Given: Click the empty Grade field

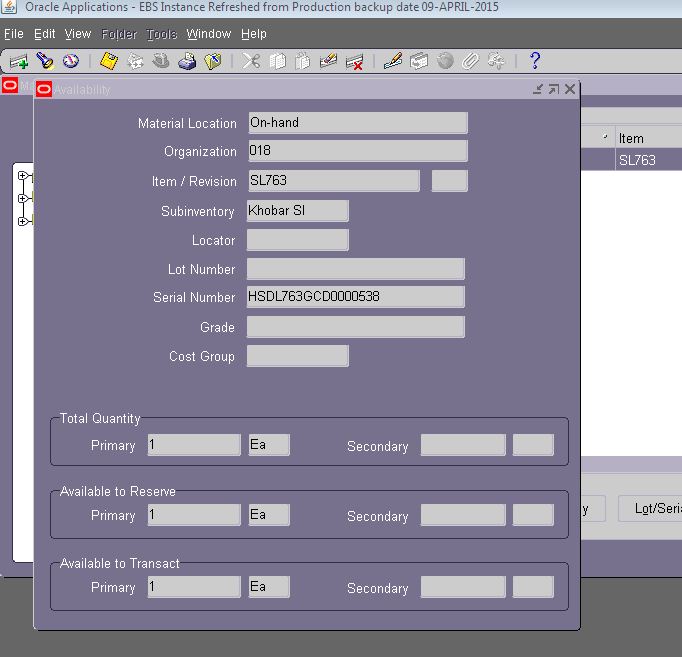Looking at the screenshot, I should (x=356, y=327).
